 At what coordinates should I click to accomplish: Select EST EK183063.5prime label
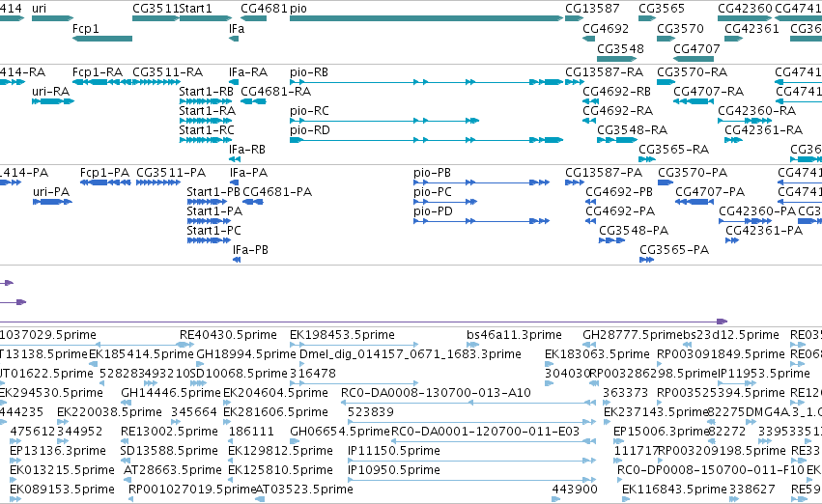coord(597,354)
